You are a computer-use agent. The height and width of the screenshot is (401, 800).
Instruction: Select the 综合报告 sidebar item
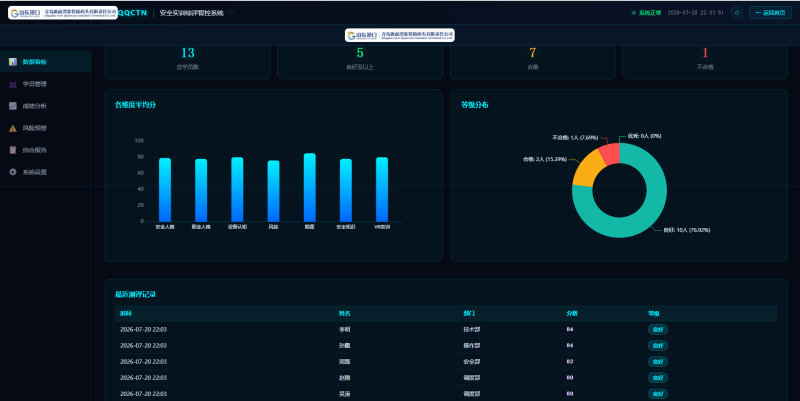[45, 150]
